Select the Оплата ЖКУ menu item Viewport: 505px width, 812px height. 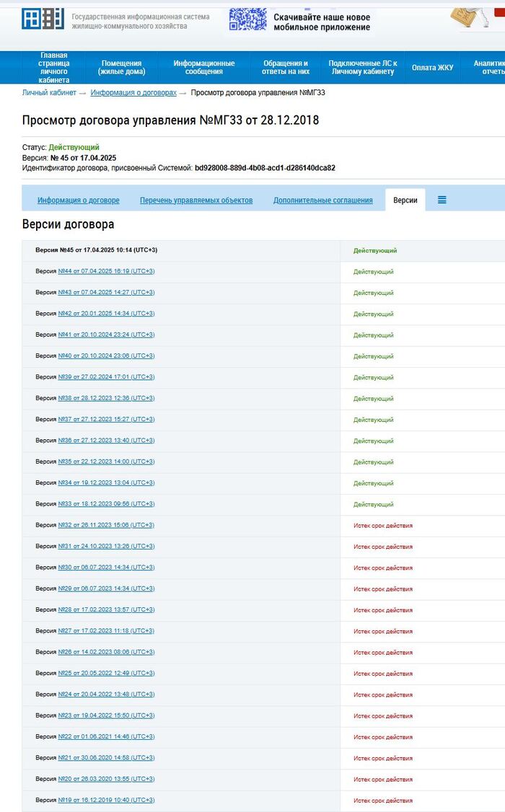coord(432,67)
